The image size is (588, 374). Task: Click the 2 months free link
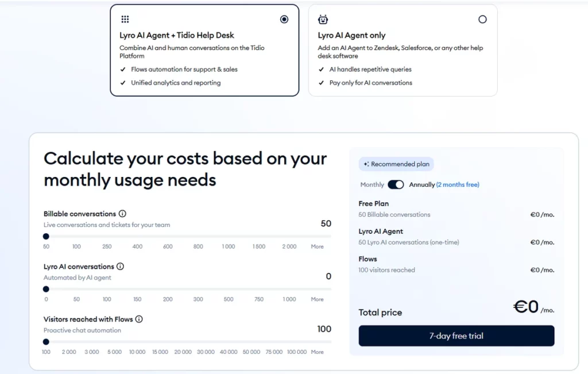pyautogui.click(x=458, y=184)
